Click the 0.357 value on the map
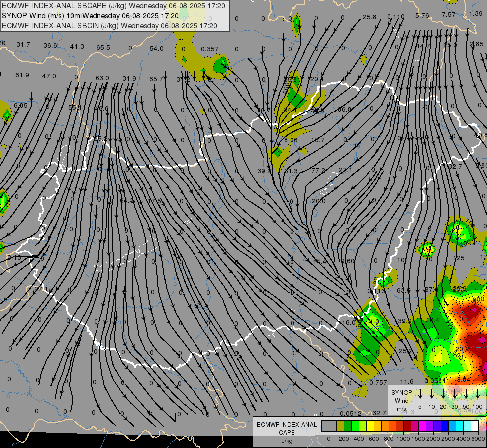This screenshot has width=487, height=448. (209, 49)
